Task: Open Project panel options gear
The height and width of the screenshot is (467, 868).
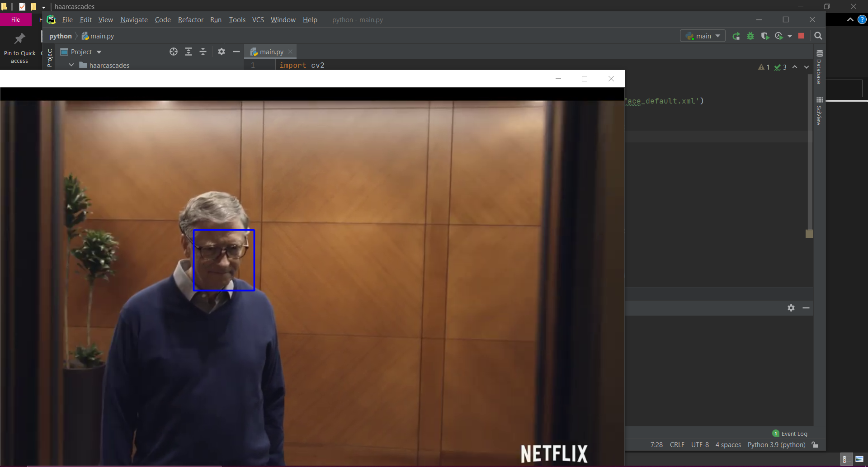Action: click(x=221, y=52)
